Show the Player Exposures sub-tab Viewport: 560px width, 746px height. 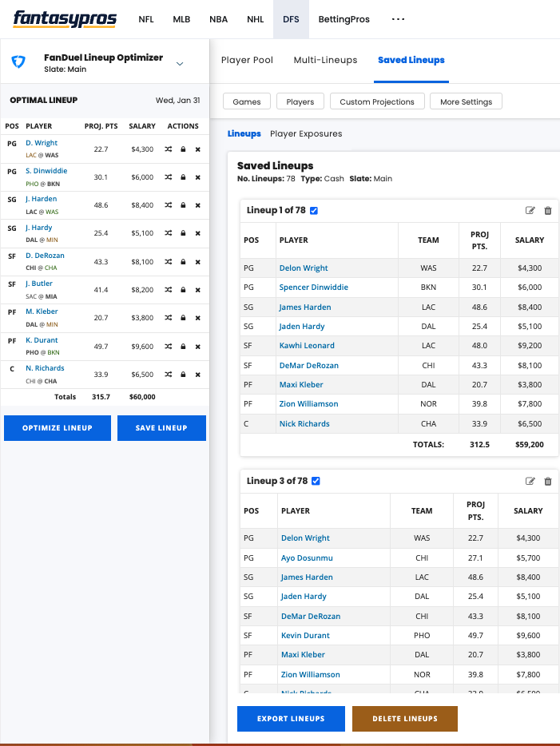coord(306,133)
